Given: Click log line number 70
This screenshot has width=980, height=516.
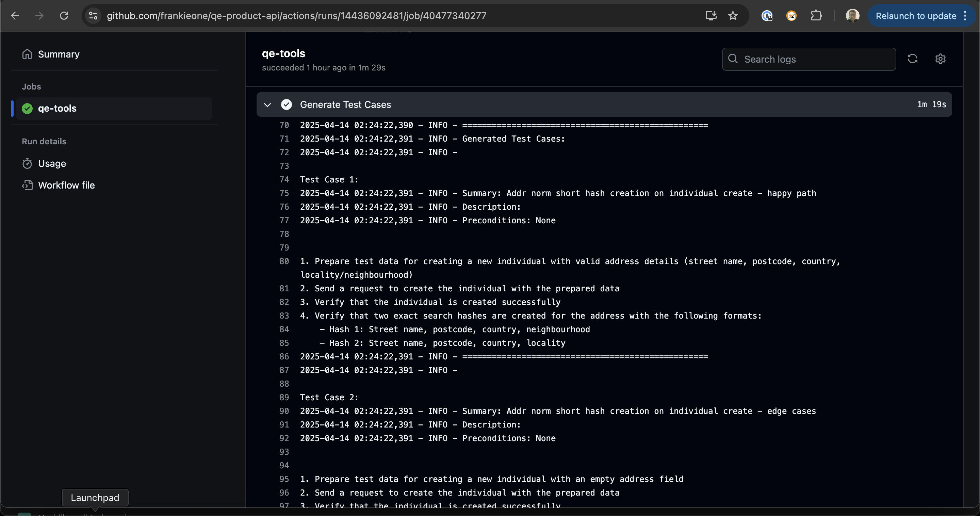Looking at the screenshot, I should pyautogui.click(x=284, y=125).
